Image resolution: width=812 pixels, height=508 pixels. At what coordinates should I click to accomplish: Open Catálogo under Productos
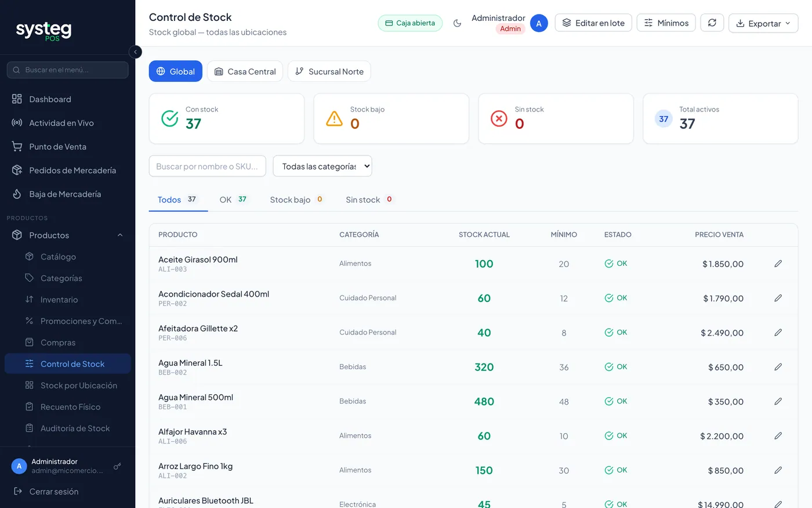click(x=67, y=257)
